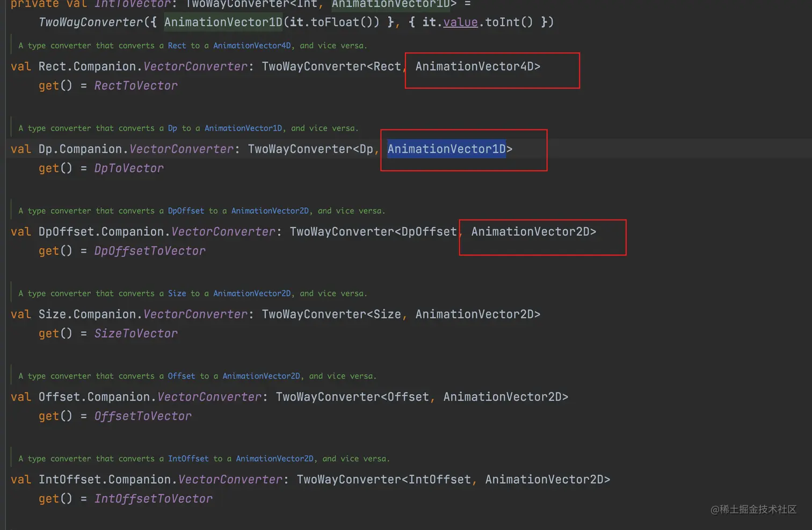
Task: Open "AnimationVector2D" link in the IntOffset doc comment
Action: coord(274,459)
